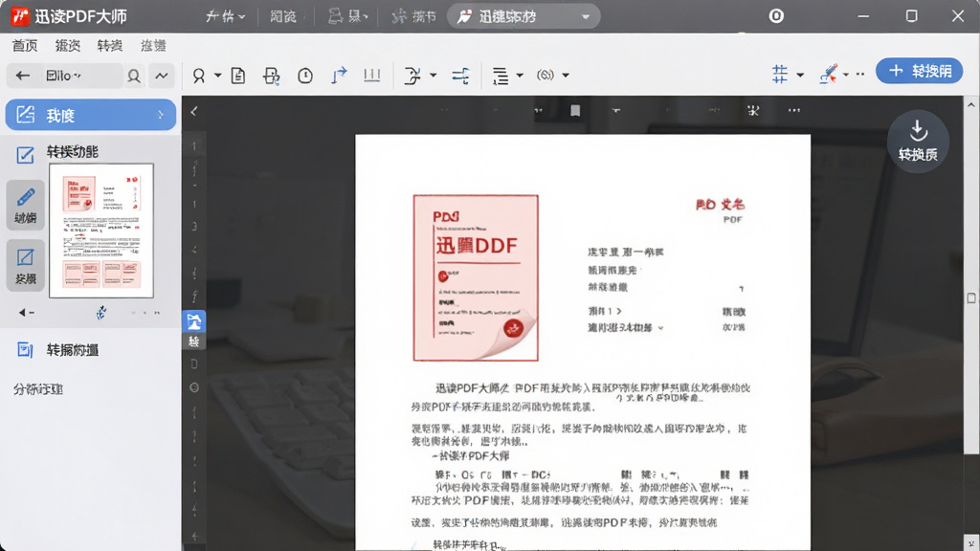Expand the chevron on the blue 我 button

pyautogui.click(x=161, y=115)
